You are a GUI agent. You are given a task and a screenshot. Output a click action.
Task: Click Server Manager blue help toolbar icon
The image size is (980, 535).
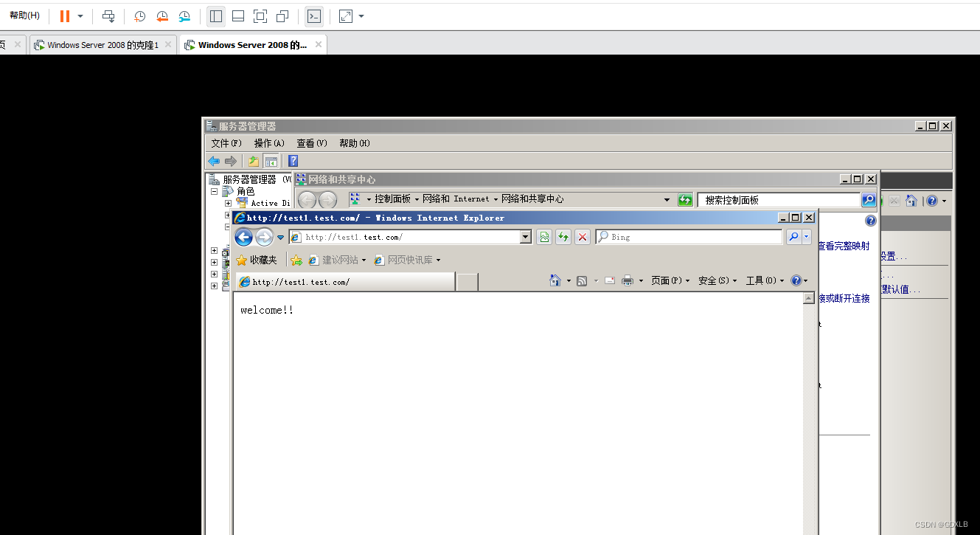pos(293,161)
